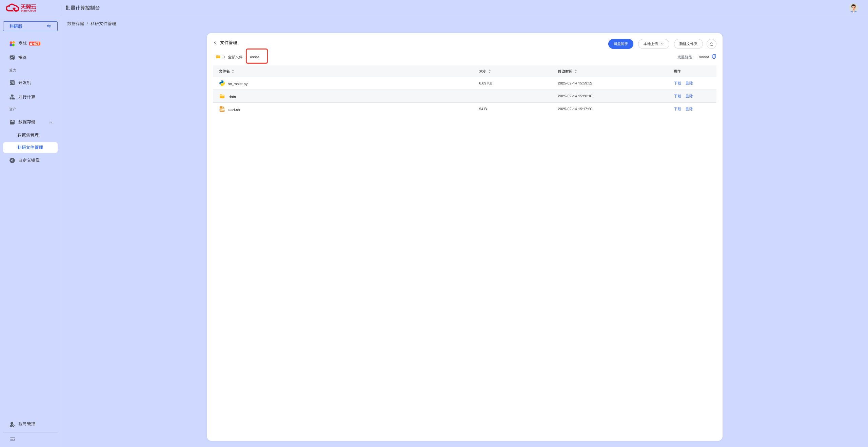Open the data folder
The height and width of the screenshot is (447, 868).
(x=232, y=97)
